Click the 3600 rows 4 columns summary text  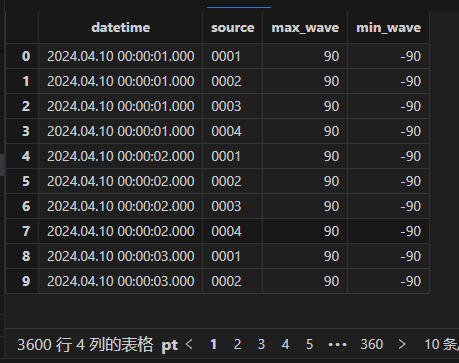(85, 344)
